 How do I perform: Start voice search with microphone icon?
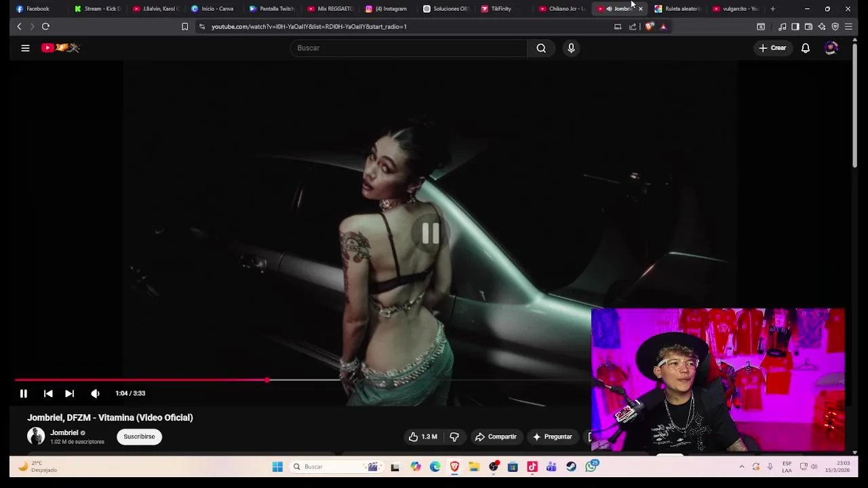click(x=571, y=48)
